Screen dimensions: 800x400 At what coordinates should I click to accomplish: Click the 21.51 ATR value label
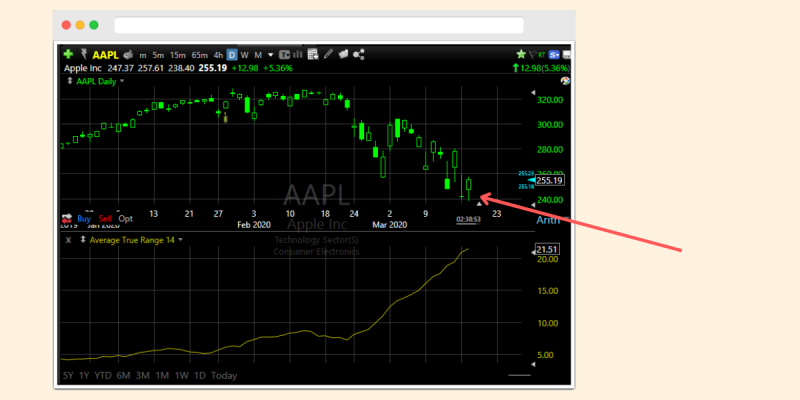[x=546, y=249]
